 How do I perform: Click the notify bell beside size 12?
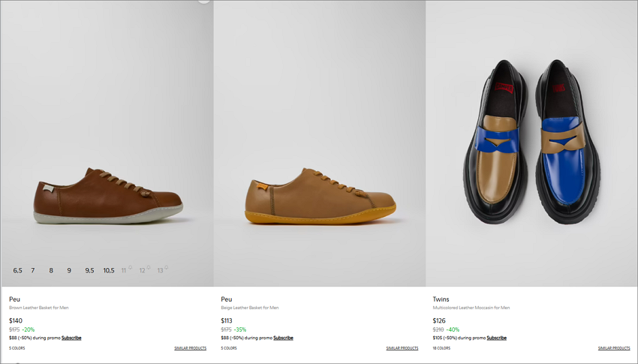point(149,267)
